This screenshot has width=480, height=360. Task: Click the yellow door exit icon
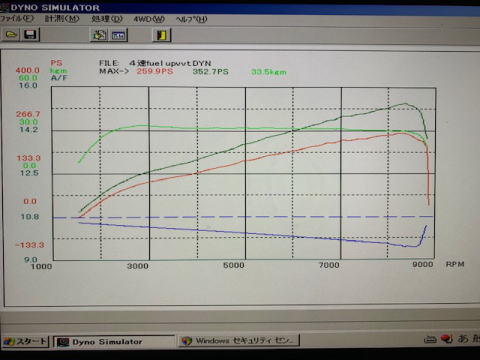click(162, 35)
